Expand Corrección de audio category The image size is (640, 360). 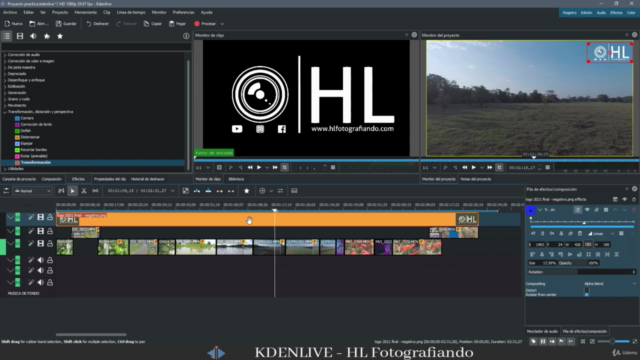pos(5,55)
